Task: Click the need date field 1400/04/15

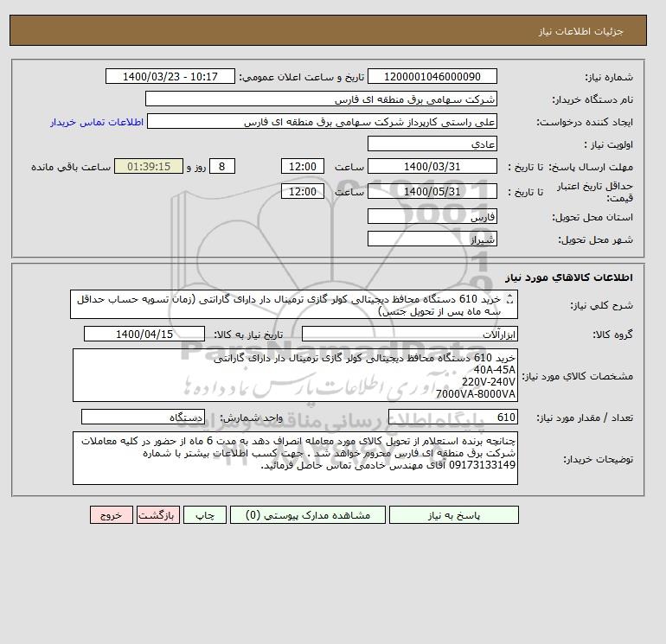Action: click(144, 334)
